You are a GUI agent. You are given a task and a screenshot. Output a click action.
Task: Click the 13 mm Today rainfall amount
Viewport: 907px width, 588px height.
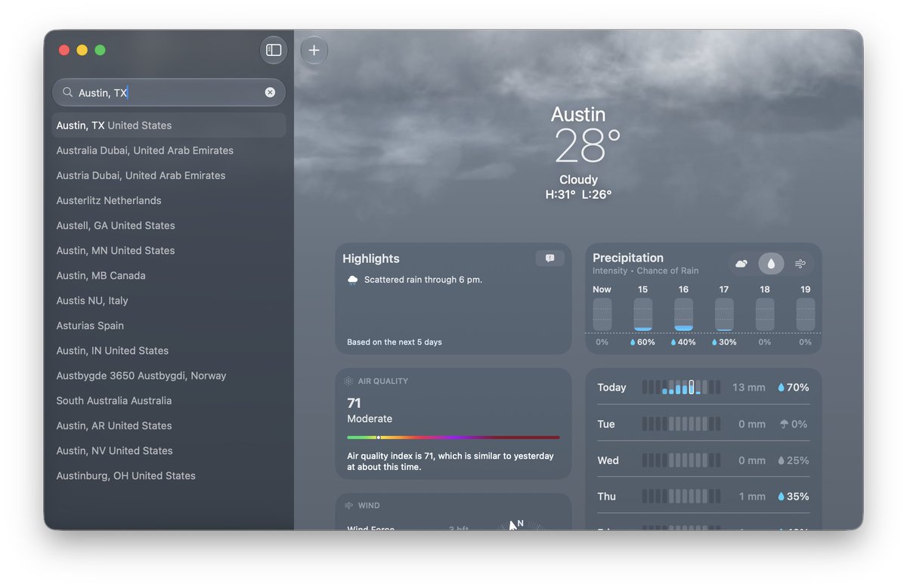(x=749, y=387)
